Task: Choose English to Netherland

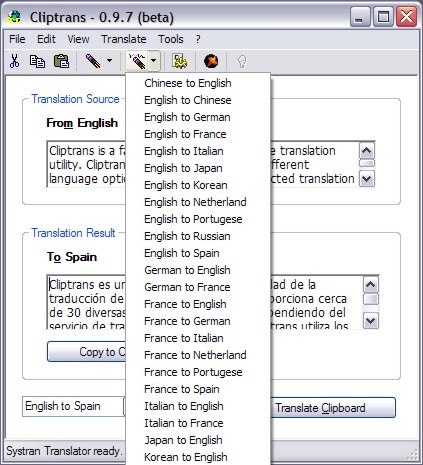Action: point(198,202)
